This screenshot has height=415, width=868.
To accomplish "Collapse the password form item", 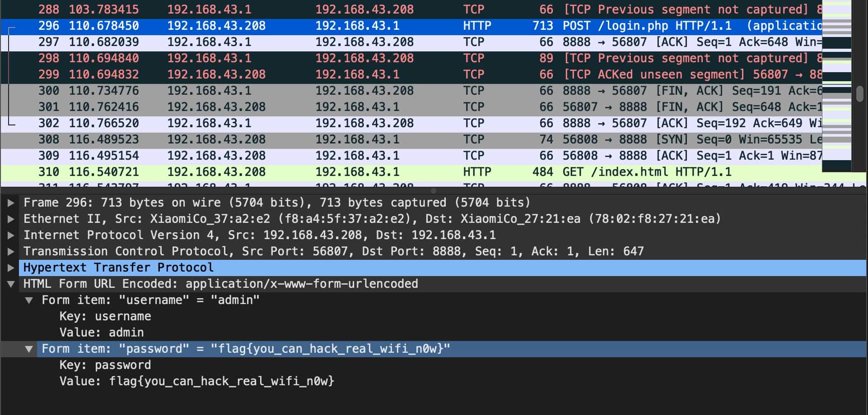I will point(29,349).
